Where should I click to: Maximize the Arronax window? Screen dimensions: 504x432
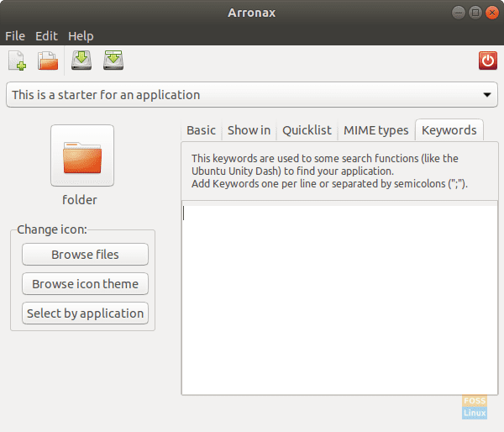click(475, 12)
